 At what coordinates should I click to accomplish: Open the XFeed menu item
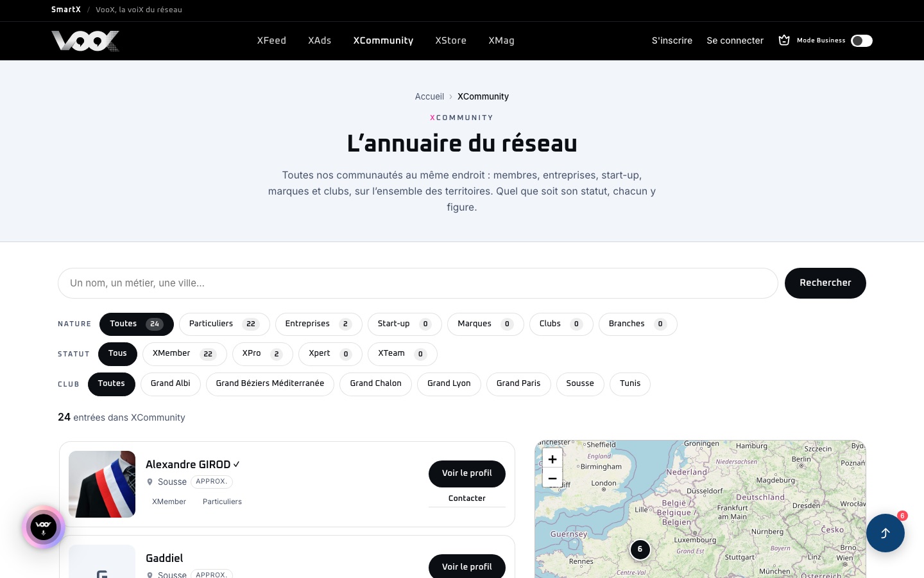pos(271,40)
